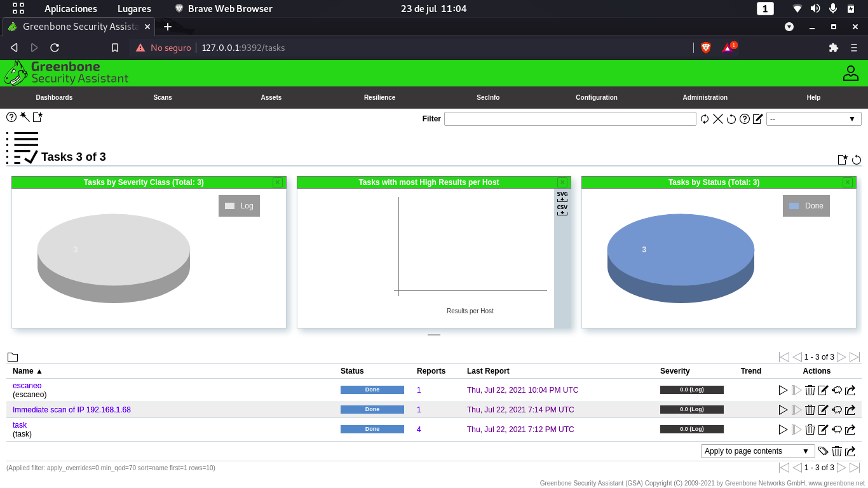Screen dimensions: 868x488
Task: Open the Assets menu
Action: click(271, 97)
